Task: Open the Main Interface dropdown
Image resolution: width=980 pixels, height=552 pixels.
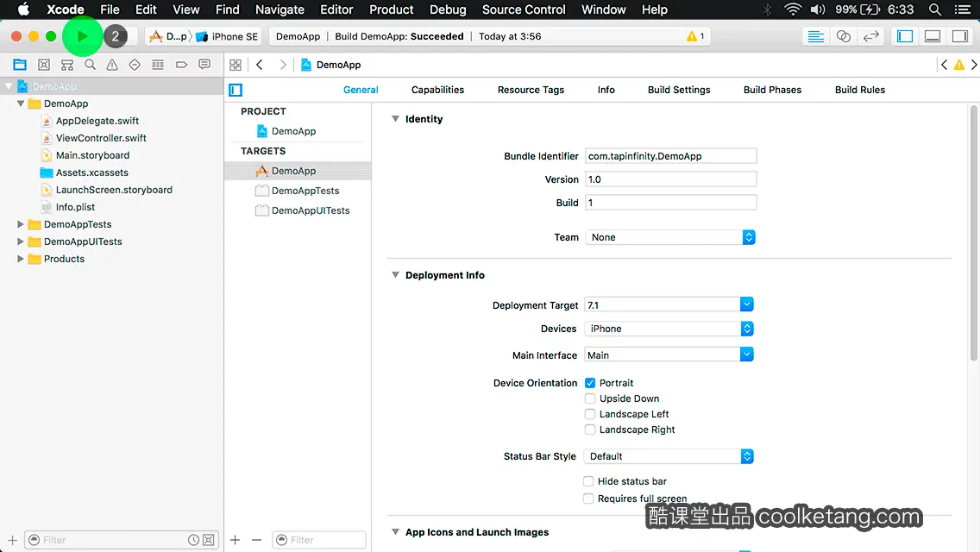Action: tap(746, 354)
